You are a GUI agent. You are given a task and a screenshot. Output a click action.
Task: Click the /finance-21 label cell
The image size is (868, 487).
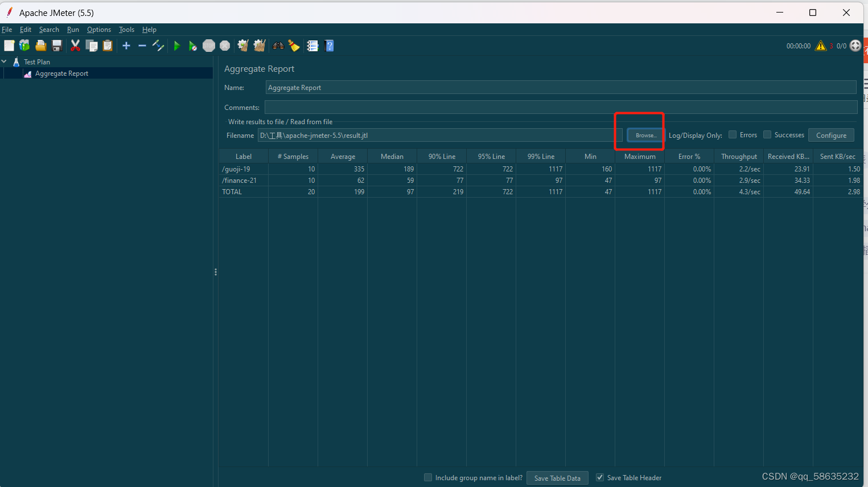tap(244, 180)
